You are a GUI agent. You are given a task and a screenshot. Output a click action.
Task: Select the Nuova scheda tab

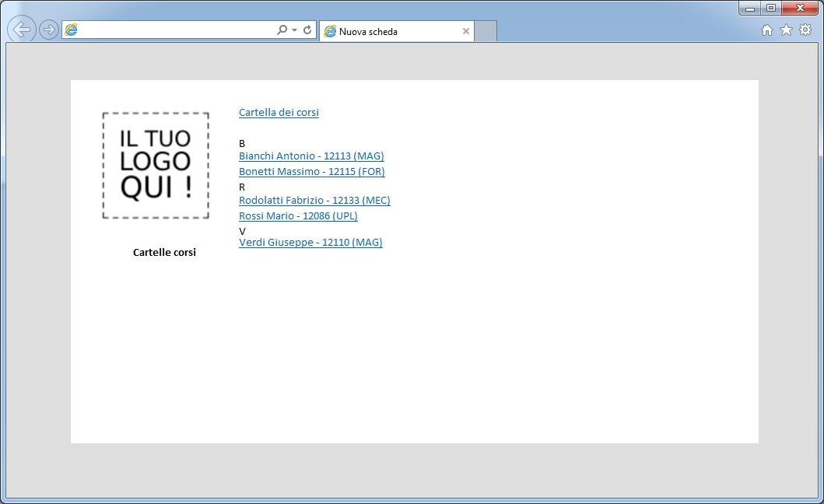point(389,32)
